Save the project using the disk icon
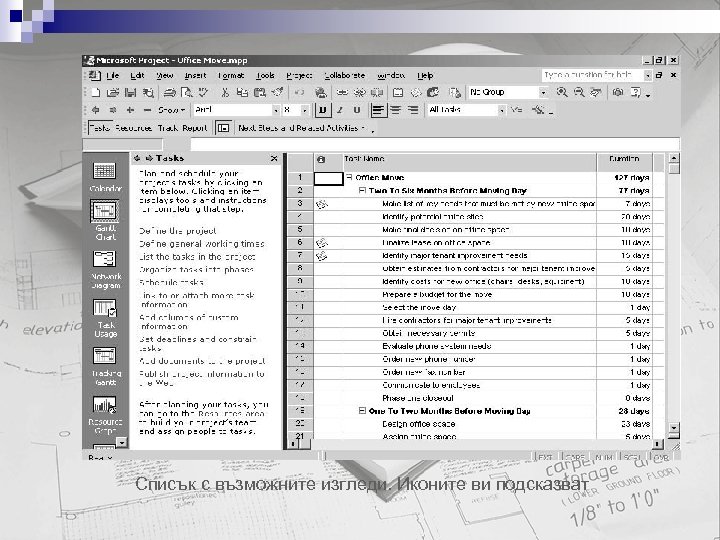 click(x=130, y=93)
